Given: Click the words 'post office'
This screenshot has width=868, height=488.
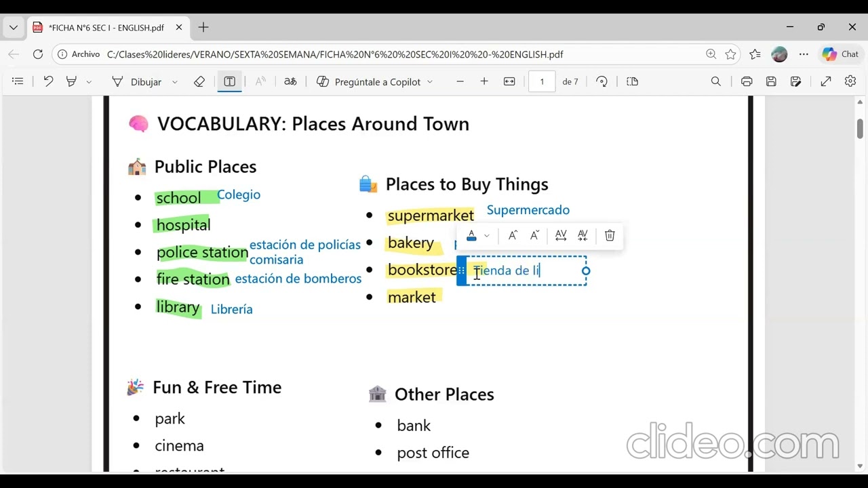Looking at the screenshot, I should coord(433,452).
